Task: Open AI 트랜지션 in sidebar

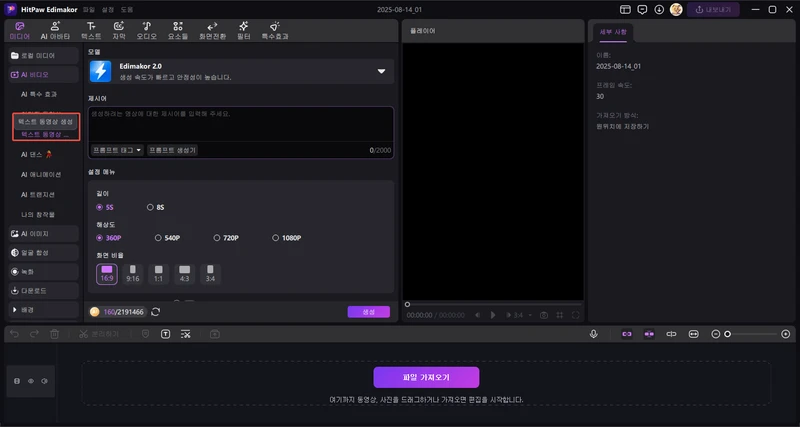Action: [38, 195]
